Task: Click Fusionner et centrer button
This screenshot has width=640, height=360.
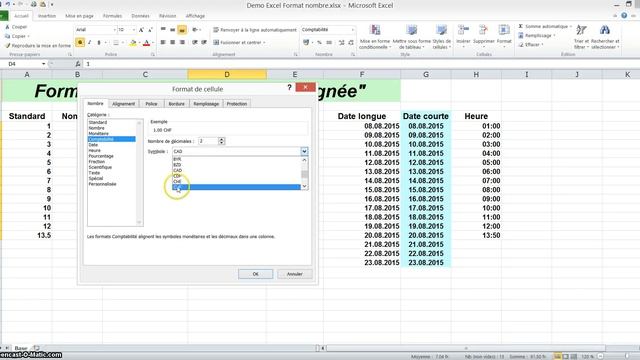Action: pos(239,42)
